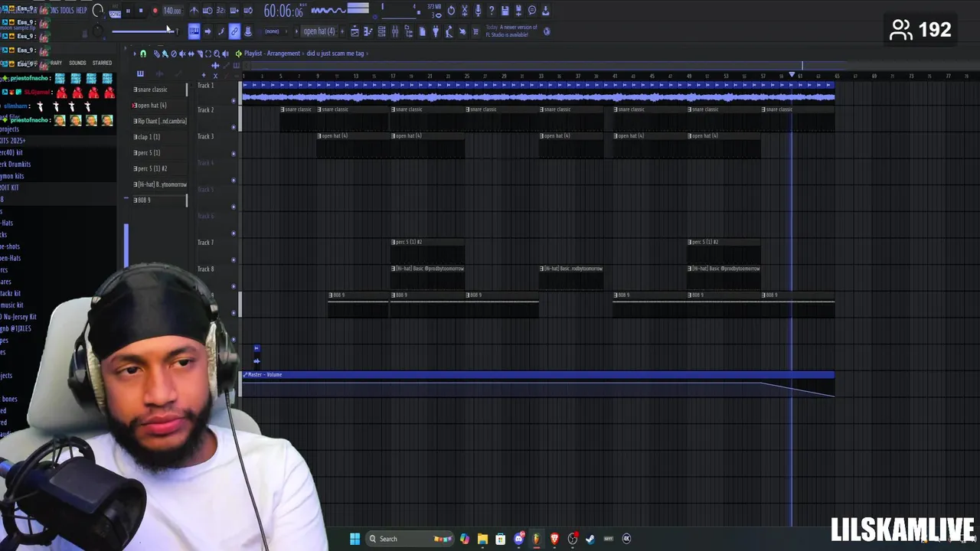Mute Track 1 with its dot toggle
This screenshot has width=980, height=551.
(234, 100)
